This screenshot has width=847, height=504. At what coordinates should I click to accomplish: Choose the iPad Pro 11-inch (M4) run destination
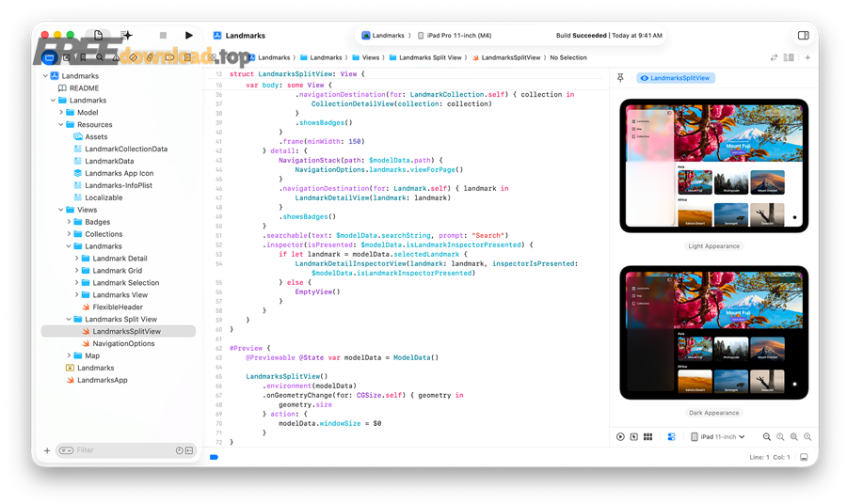pyautogui.click(x=455, y=35)
